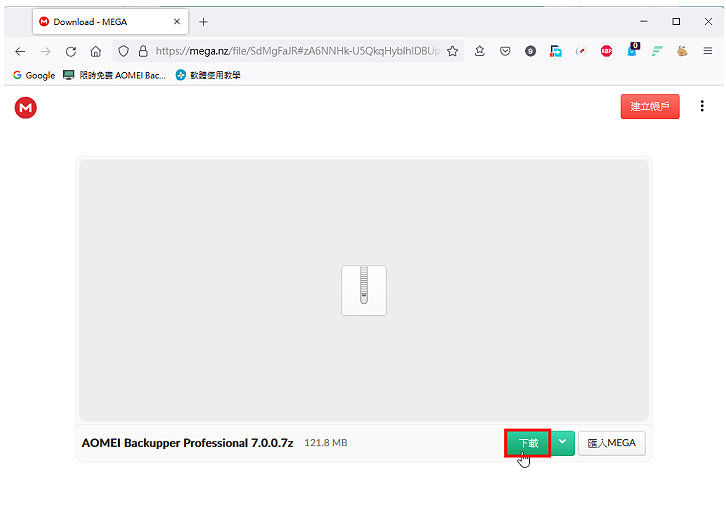This screenshot has height=520, width=726.
Task: Open a new browser tab
Action: click(x=203, y=22)
